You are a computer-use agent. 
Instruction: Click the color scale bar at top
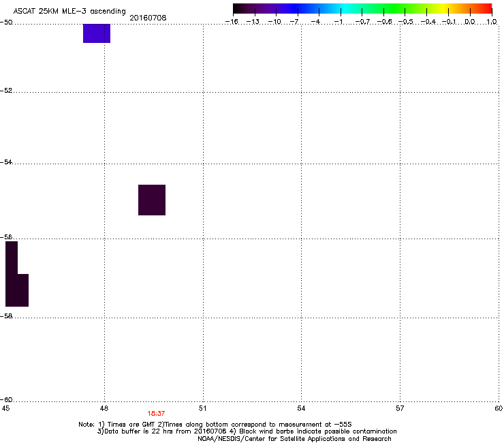pos(362,9)
